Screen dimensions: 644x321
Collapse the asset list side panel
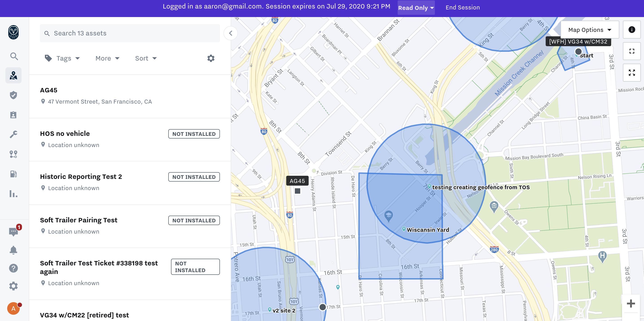(230, 33)
